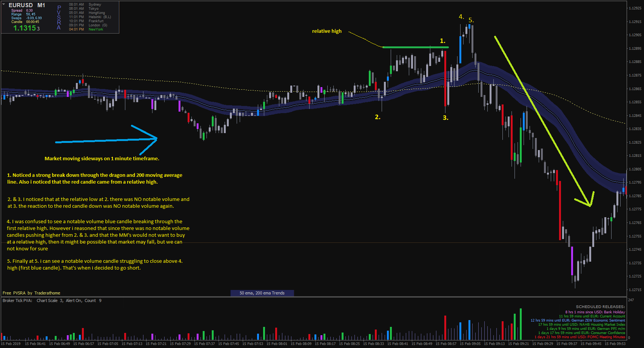Click the Candle countdown 00:00:45
The image size is (644, 348).
[x=32, y=22]
